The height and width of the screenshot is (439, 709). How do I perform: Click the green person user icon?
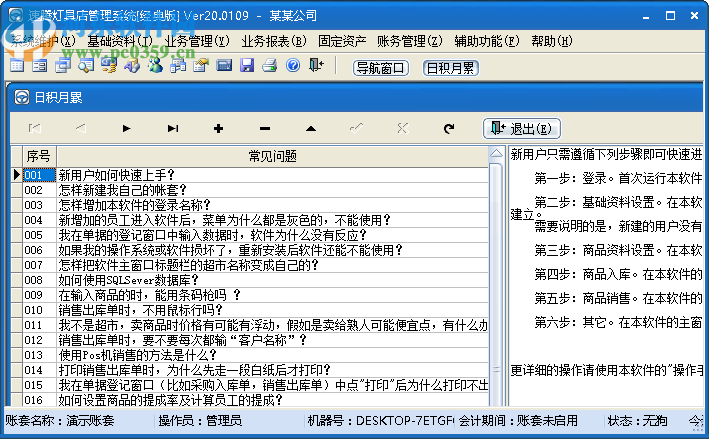[x=155, y=66]
